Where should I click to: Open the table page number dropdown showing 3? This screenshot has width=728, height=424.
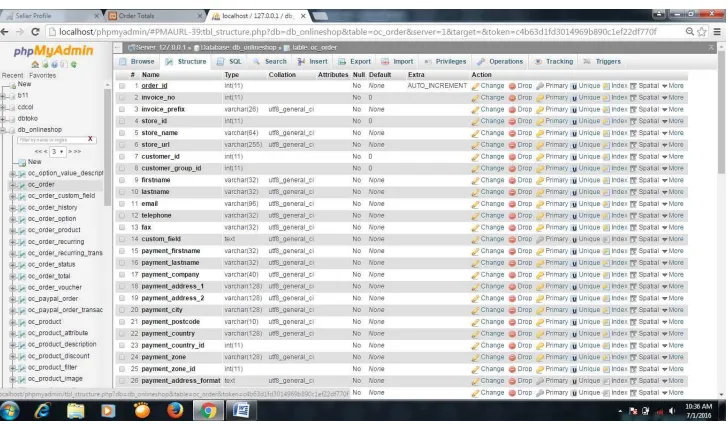pyautogui.click(x=58, y=151)
